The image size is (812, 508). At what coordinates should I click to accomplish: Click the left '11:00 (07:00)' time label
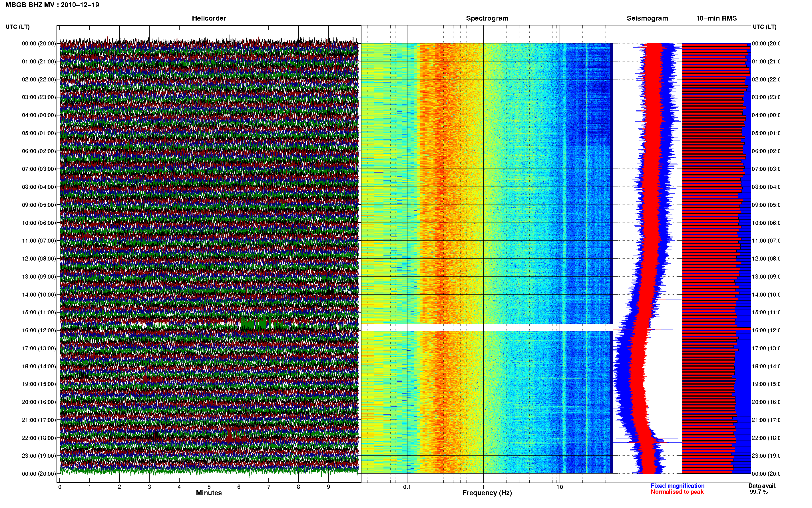39,241
